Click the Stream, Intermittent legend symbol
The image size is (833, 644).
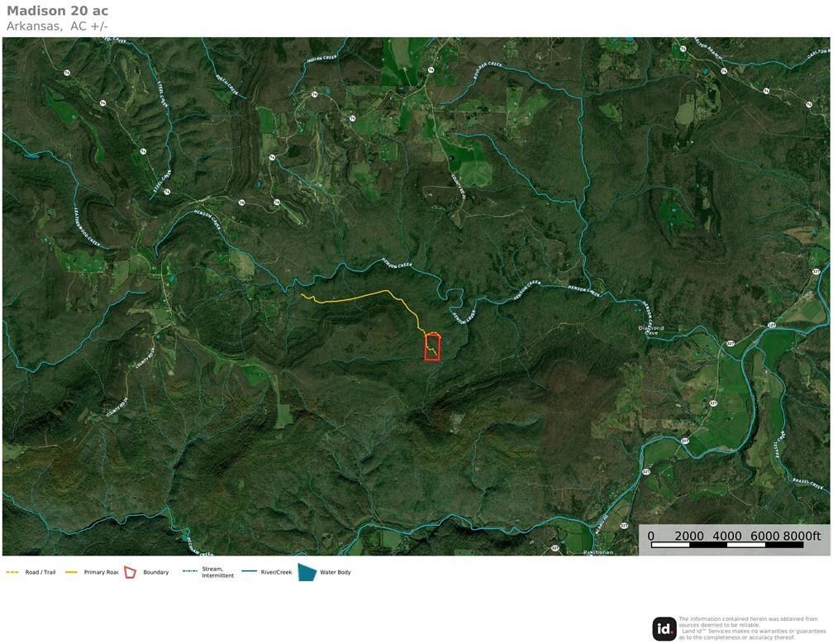[190, 571]
